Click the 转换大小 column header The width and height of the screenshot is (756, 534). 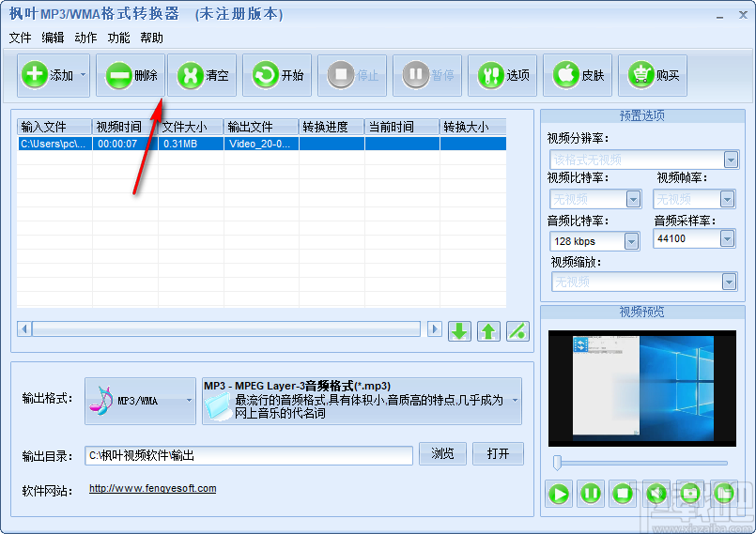(x=473, y=127)
